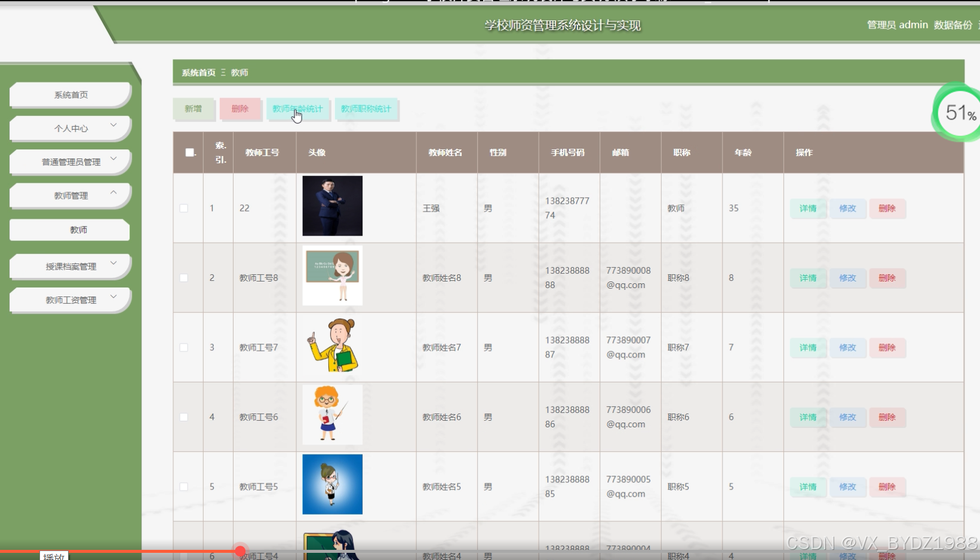Open 教师职称统计 chart
This screenshot has height=560, width=980.
click(x=366, y=109)
